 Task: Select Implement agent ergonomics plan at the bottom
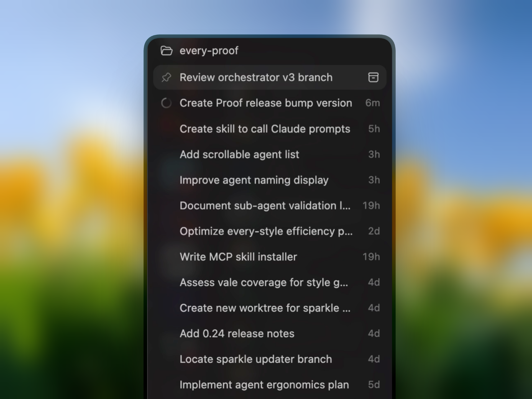click(x=264, y=385)
